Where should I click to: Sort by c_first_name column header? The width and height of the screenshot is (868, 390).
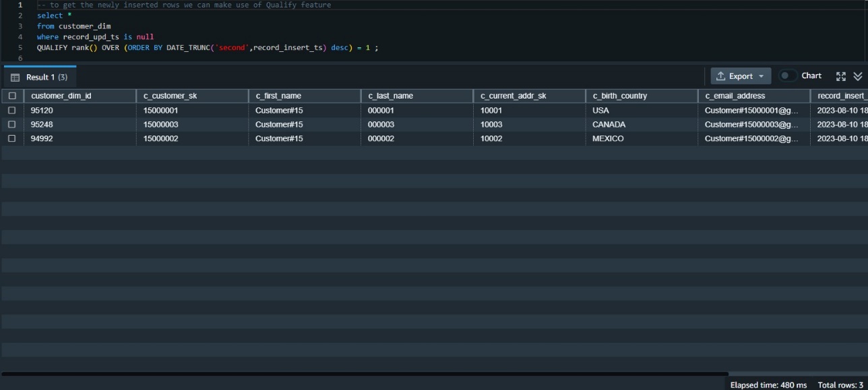pos(305,96)
